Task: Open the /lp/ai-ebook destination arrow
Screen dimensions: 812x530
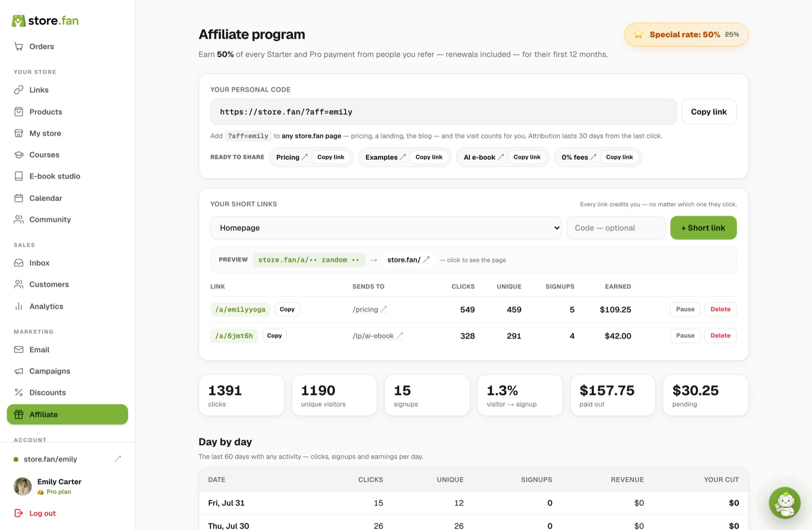Action: tap(399, 336)
